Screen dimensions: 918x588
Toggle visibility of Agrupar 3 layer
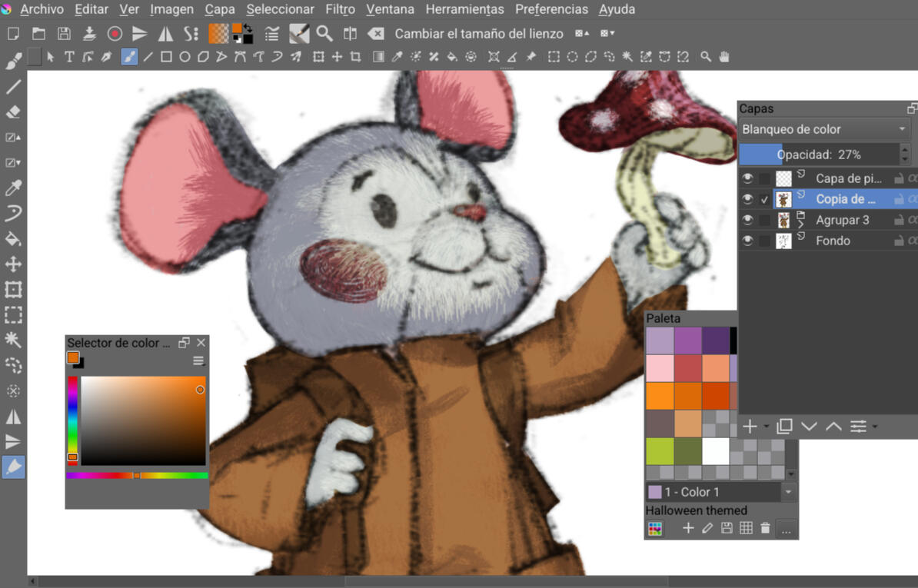coord(747,220)
